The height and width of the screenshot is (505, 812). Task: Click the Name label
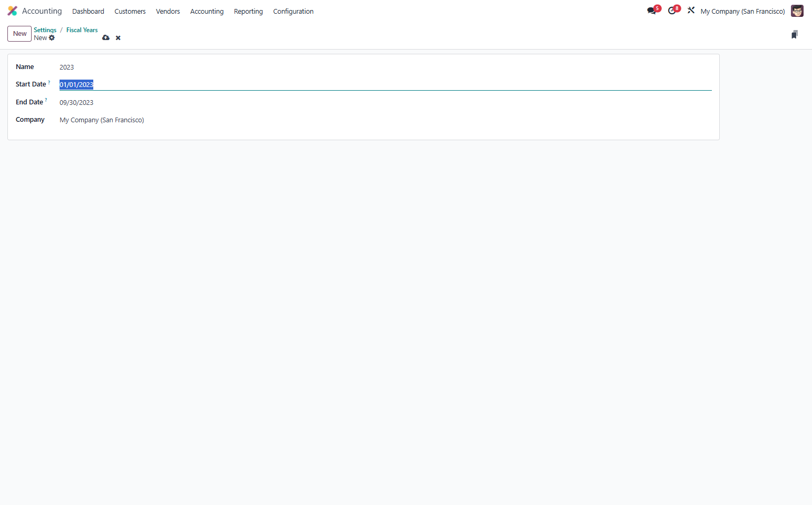25,67
